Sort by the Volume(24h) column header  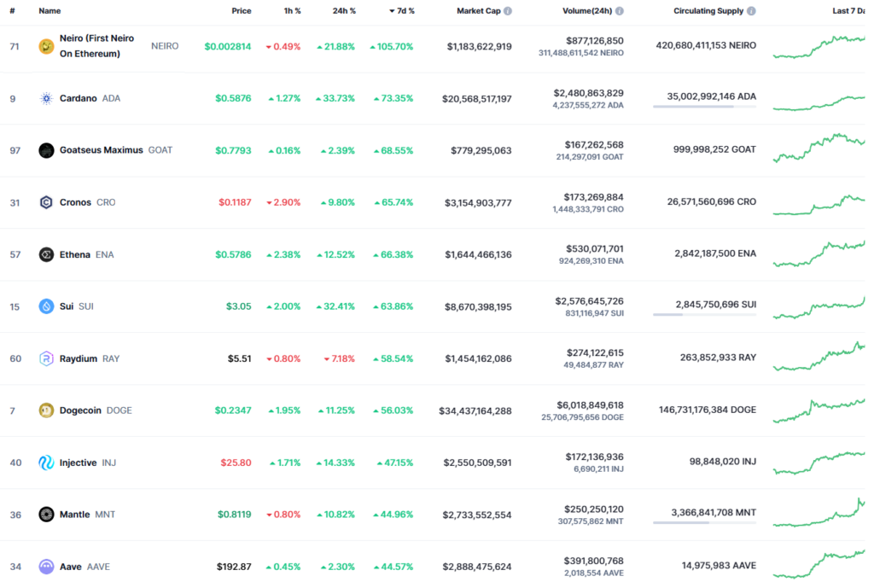point(587,11)
